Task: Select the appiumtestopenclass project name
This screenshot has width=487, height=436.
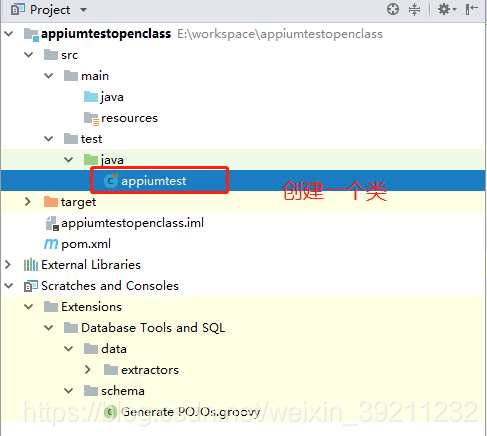Action: coord(106,34)
